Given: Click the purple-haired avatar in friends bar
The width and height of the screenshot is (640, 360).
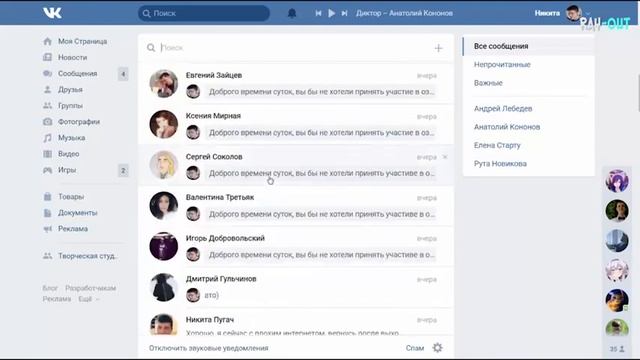Looking at the screenshot, I should click(x=617, y=181).
